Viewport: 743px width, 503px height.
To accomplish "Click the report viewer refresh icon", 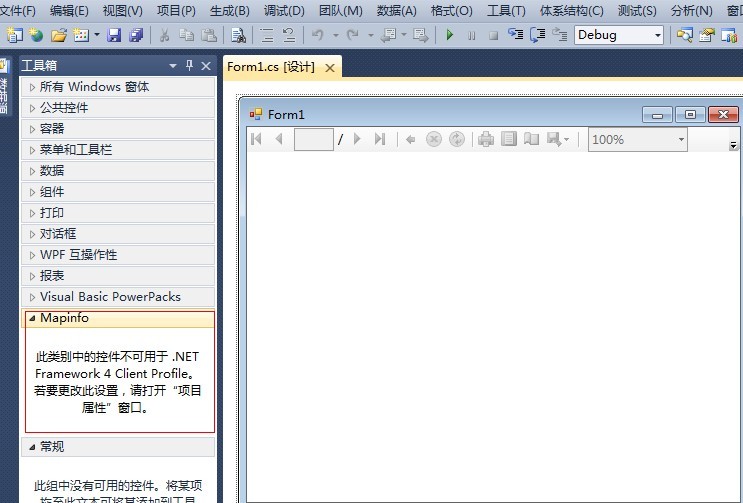I will [457, 140].
